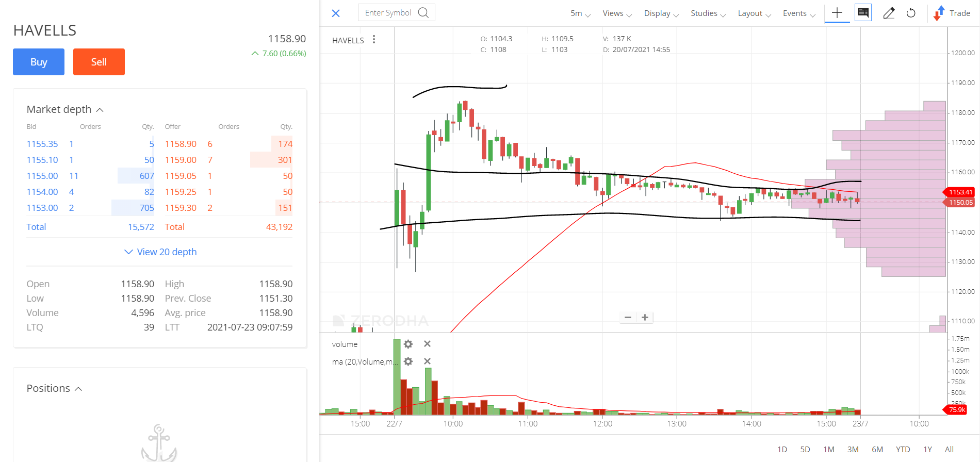This screenshot has height=462, width=980.
Task: Select the 1Y range
Action: tap(928, 450)
